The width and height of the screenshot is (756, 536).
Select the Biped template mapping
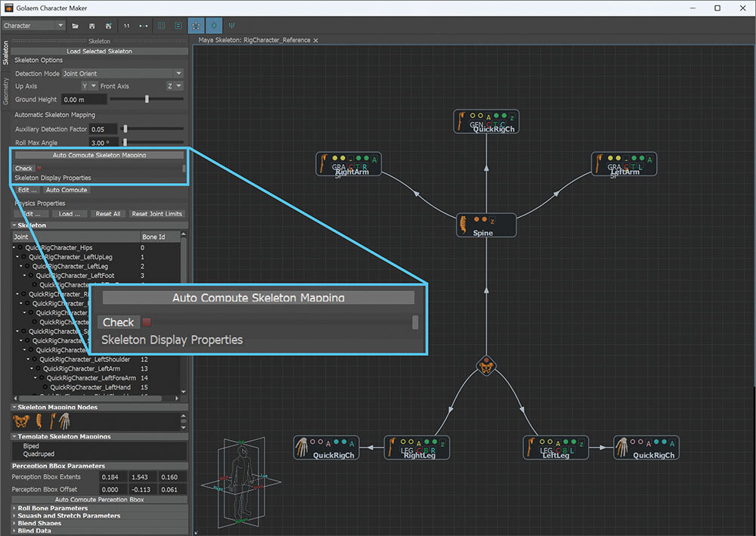click(31, 446)
